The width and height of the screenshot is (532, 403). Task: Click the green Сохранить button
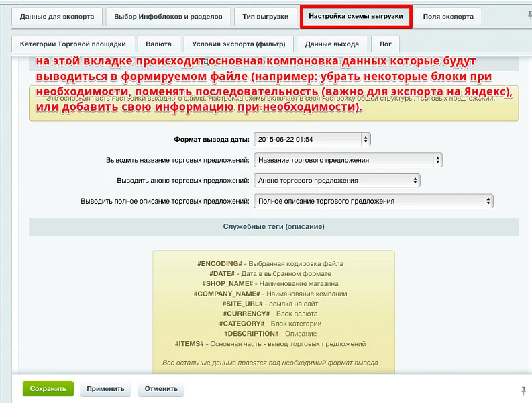(x=48, y=389)
